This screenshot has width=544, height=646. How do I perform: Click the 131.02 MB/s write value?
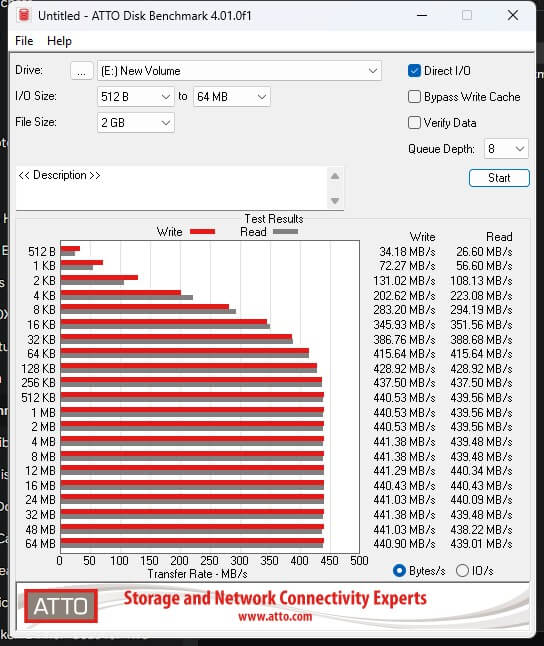click(404, 281)
